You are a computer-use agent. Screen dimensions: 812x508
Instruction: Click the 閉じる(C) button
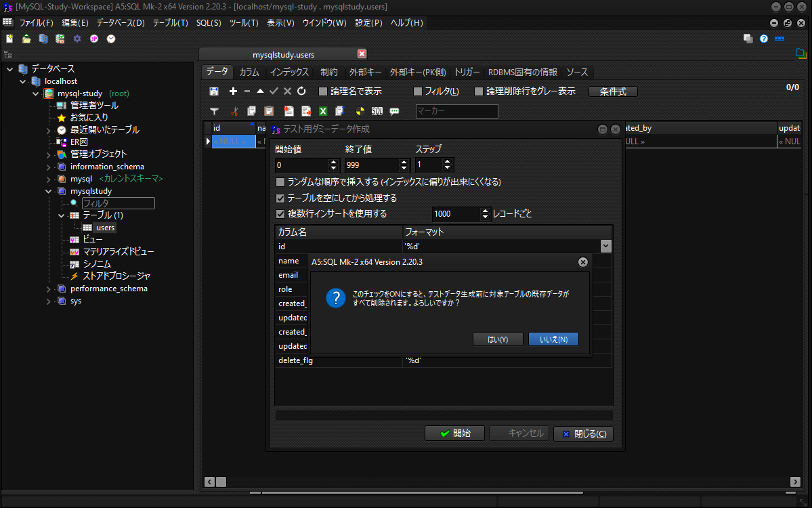[x=584, y=434]
